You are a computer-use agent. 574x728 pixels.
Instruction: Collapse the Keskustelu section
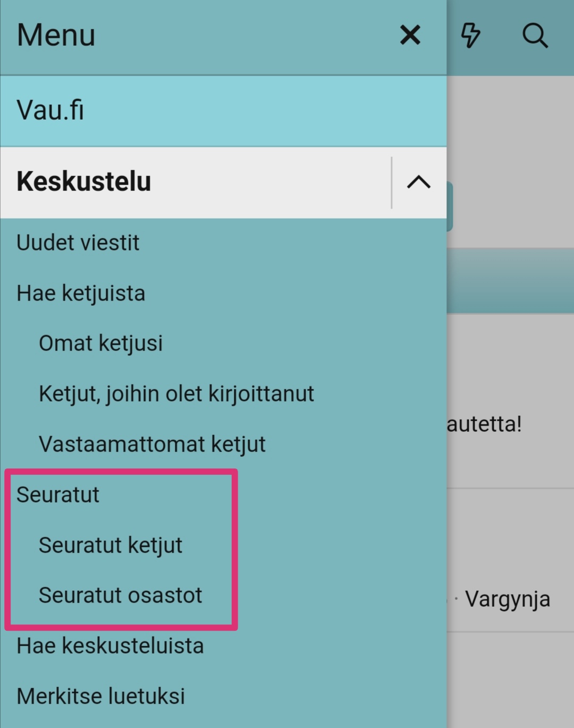(418, 182)
